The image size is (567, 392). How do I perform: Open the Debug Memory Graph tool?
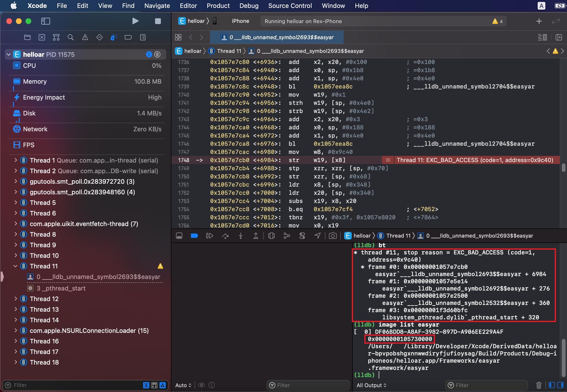pyautogui.click(x=287, y=236)
